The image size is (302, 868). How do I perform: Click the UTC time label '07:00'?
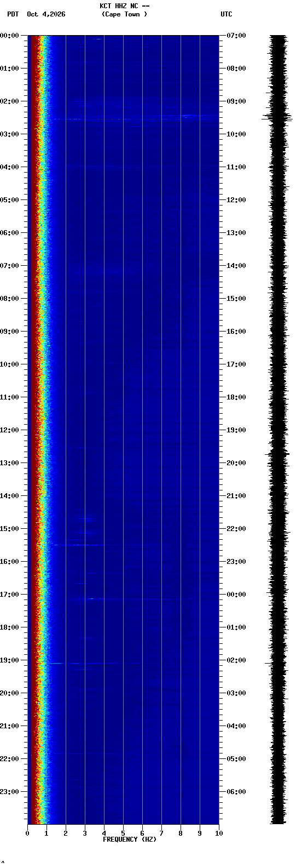(x=236, y=36)
